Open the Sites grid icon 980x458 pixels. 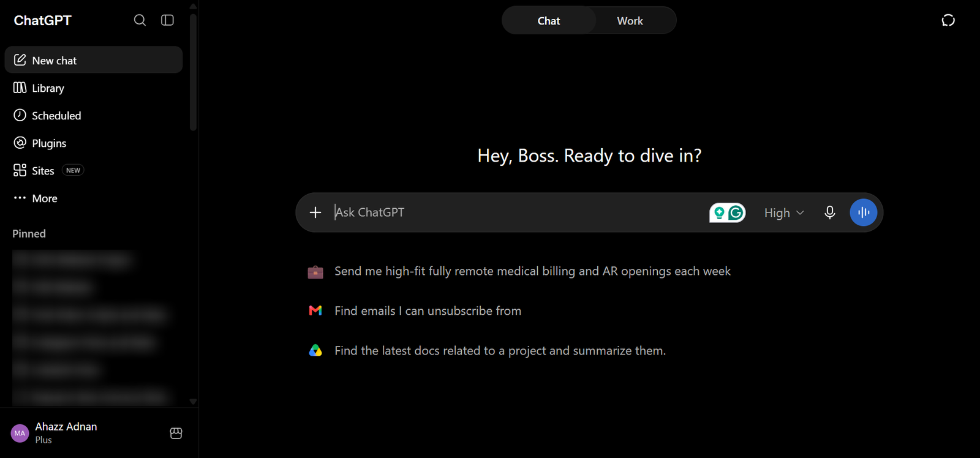[20, 170]
